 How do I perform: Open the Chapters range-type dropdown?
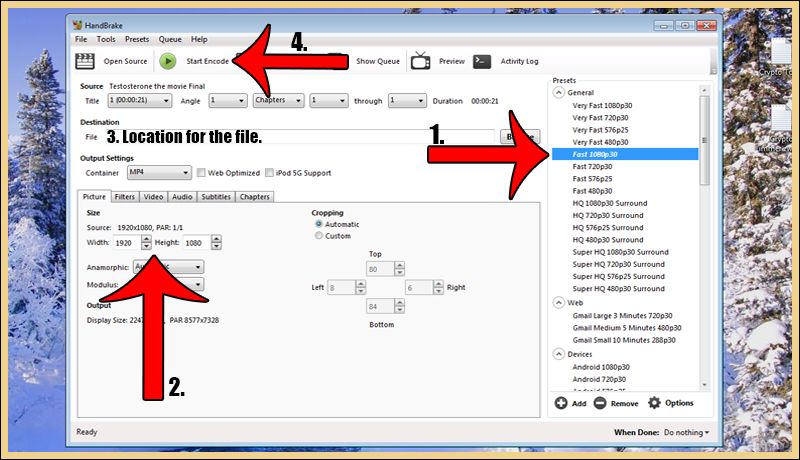click(279, 100)
